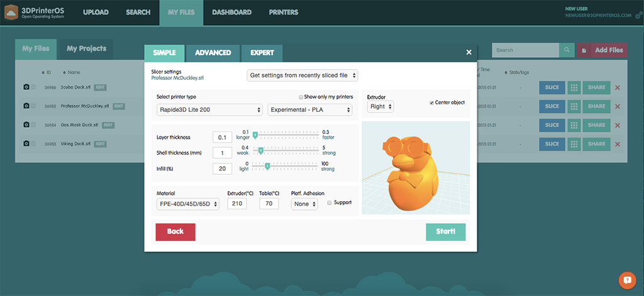
Task: Open the Platform Adhesion dropdown
Action: tap(304, 204)
